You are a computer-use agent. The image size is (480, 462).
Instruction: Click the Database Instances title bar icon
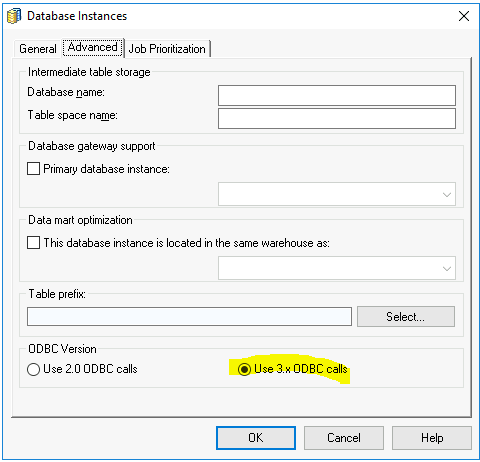[14, 16]
